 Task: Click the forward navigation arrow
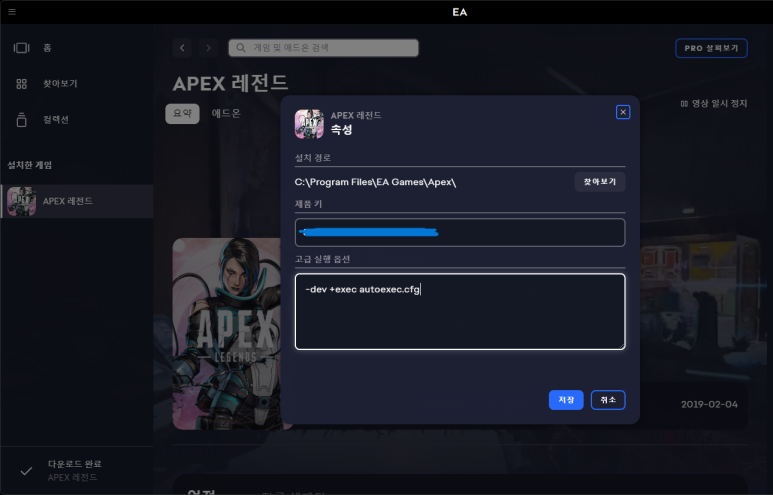(x=208, y=48)
